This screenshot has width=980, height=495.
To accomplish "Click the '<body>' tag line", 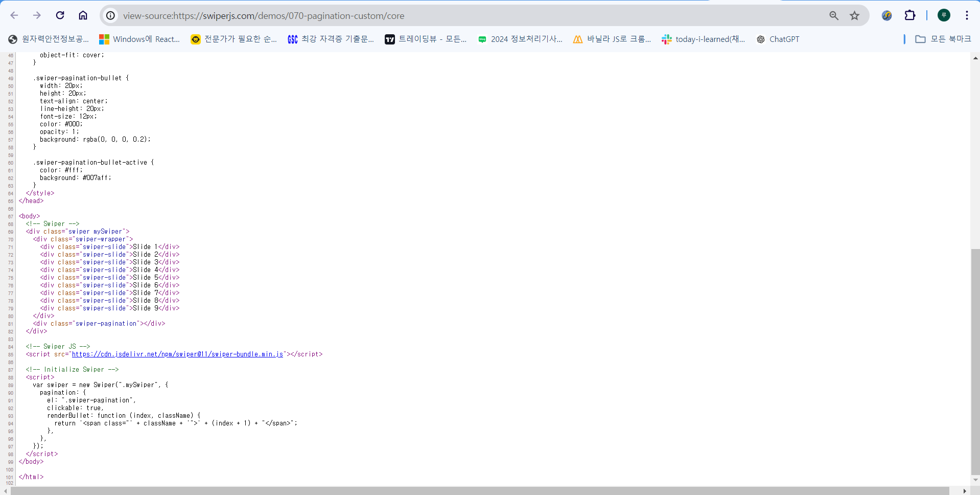I will click(29, 216).
